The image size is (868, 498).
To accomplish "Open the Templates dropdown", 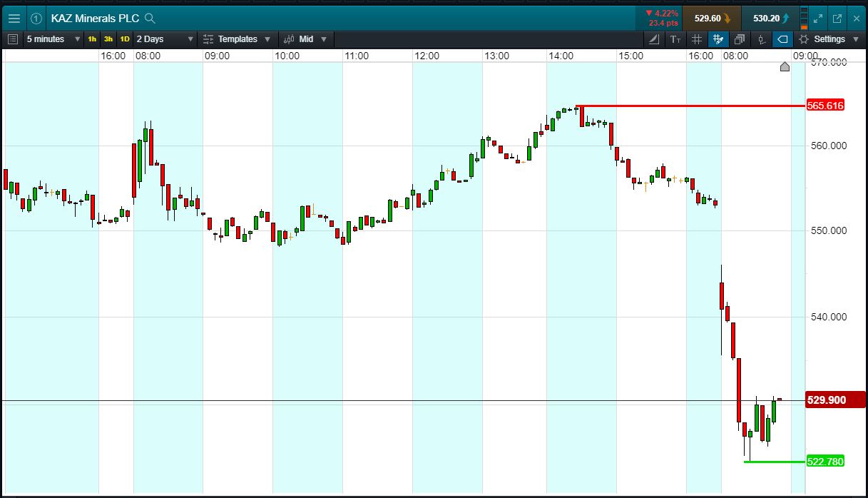I will tap(238, 39).
